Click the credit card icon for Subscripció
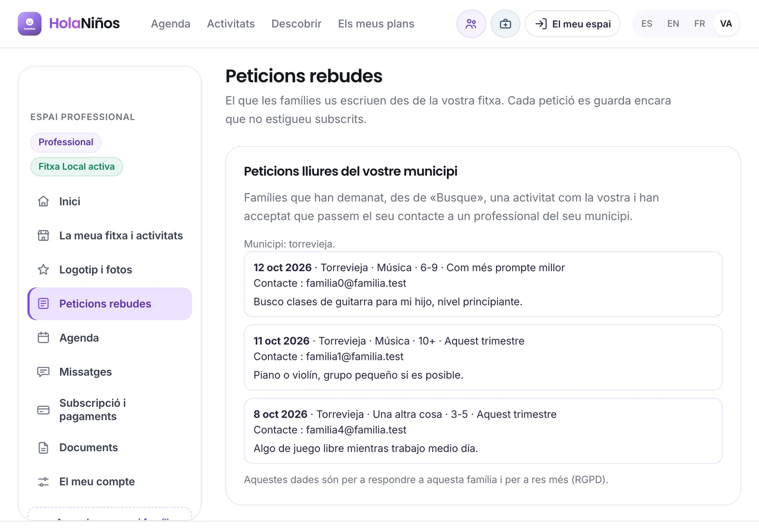This screenshot has width=759, height=532. point(43,410)
